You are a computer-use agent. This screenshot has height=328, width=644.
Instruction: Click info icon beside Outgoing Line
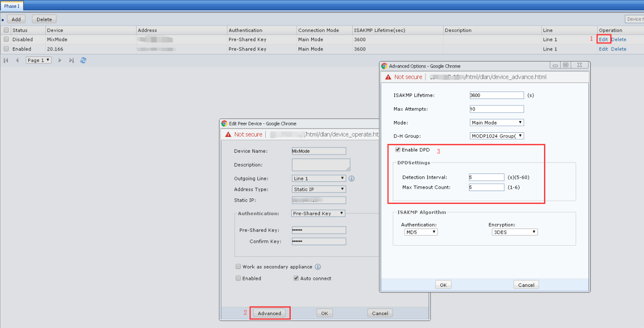351,179
